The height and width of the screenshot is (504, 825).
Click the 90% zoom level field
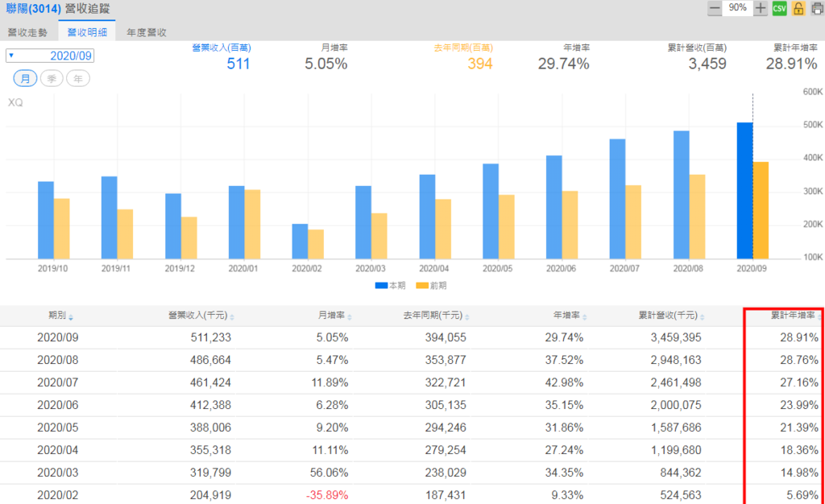coord(737,8)
